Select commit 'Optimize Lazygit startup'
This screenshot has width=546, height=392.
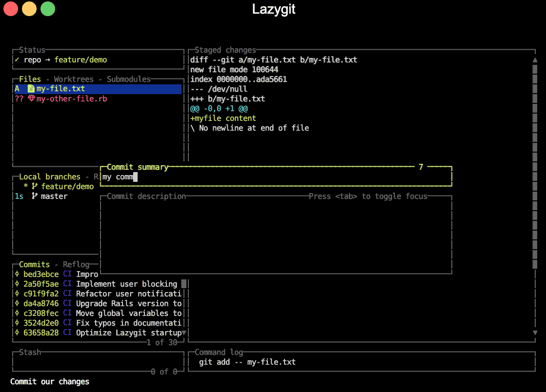(129, 333)
